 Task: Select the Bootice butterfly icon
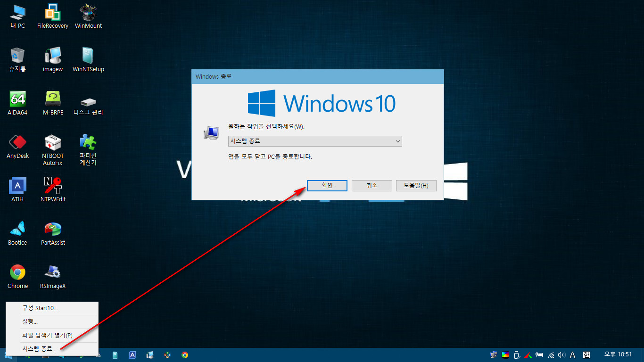click(x=17, y=233)
